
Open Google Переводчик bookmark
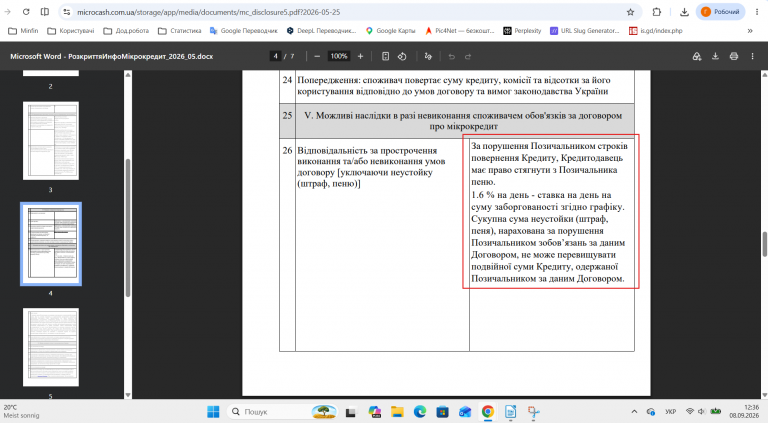(243, 30)
